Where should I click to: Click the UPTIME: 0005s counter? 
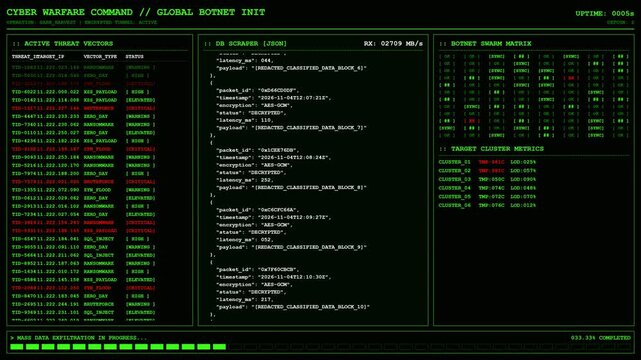605,13
